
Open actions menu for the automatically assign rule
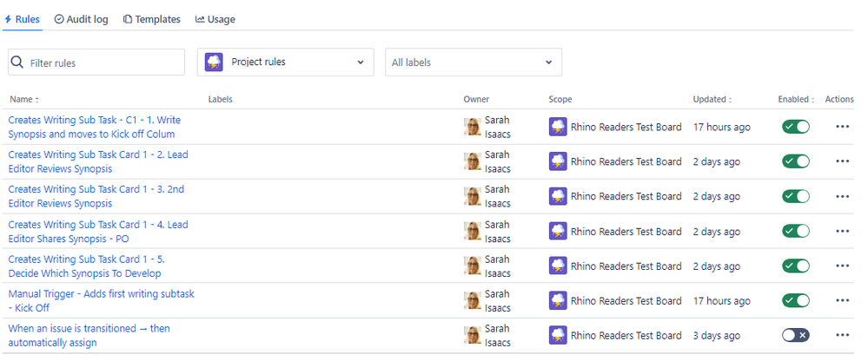click(841, 335)
